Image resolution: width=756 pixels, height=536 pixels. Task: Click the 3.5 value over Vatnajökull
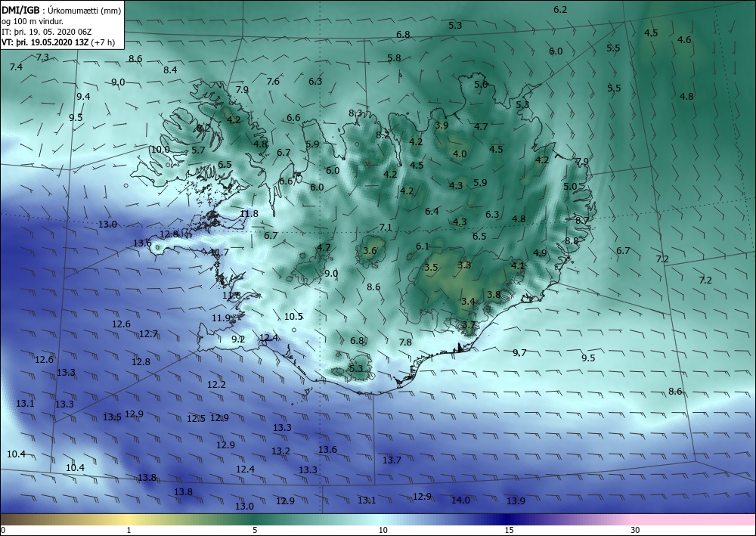click(x=431, y=267)
